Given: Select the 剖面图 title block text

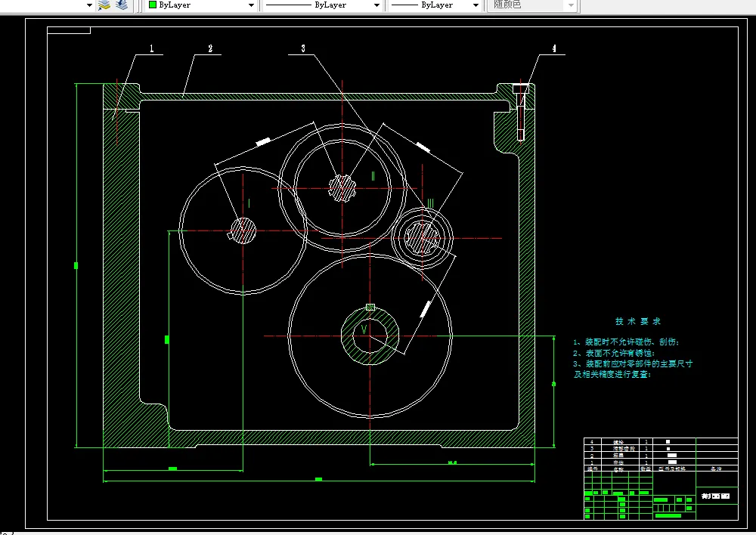Looking at the screenshot, I should click(x=715, y=496).
